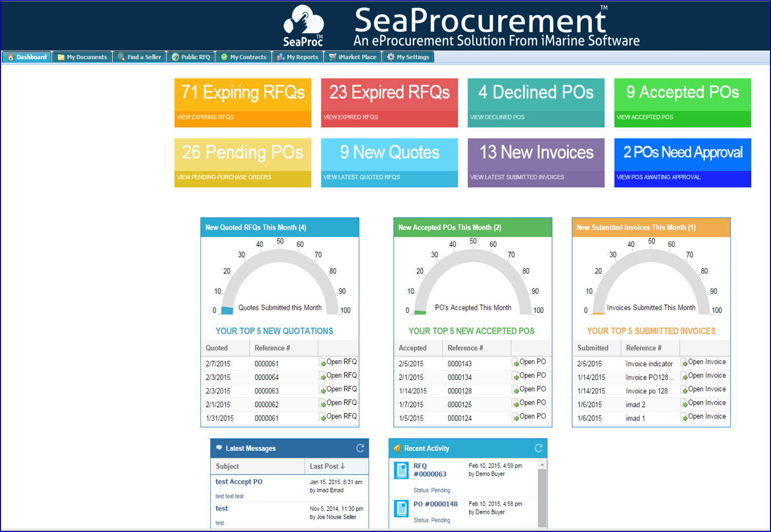The width and height of the screenshot is (771, 532).
Task: Open the 9 New Quotes tile
Action: [390, 162]
